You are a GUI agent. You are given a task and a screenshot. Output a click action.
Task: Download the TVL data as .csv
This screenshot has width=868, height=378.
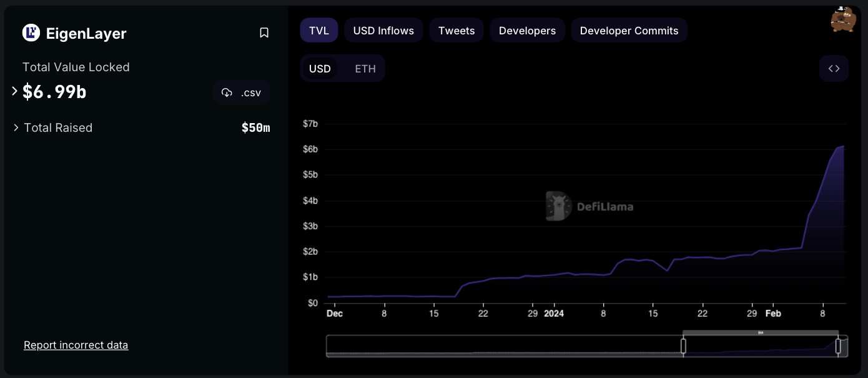pos(242,92)
